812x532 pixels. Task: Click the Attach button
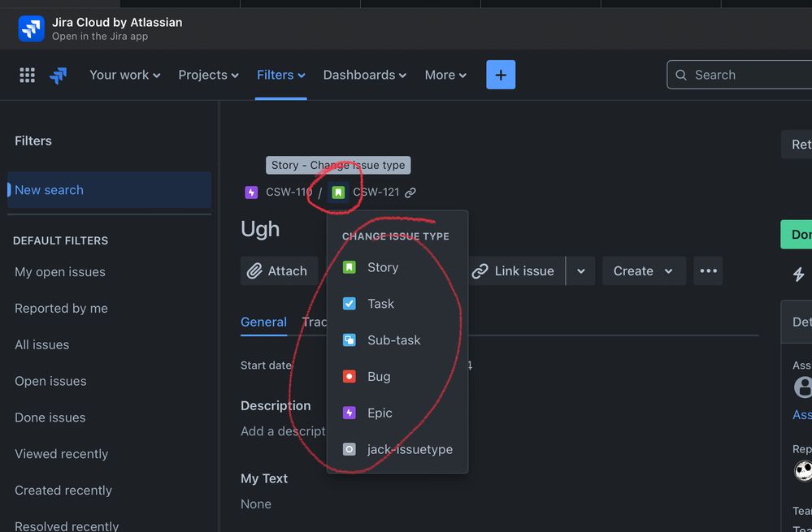point(279,270)
